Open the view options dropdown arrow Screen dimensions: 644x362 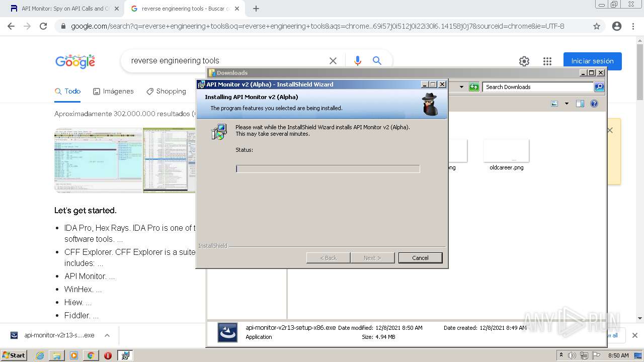tap(567, 104)
